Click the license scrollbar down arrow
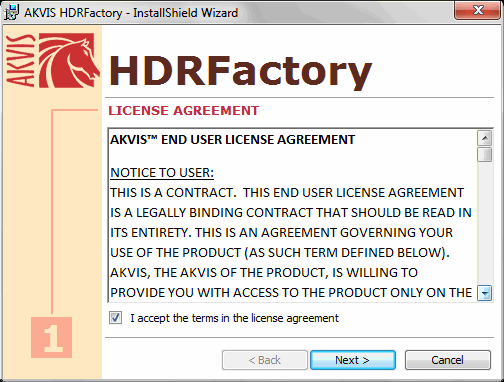504x382 pixels. click(x=485, y=293)
